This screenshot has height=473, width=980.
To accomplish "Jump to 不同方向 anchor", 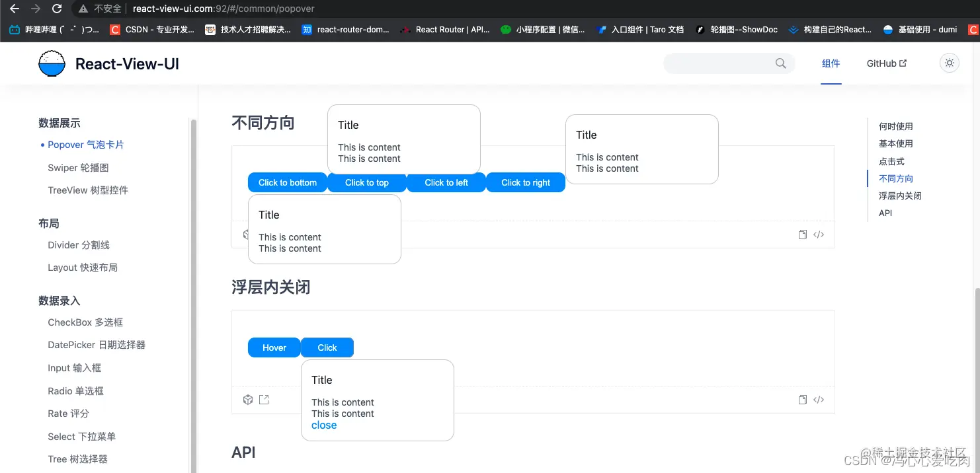I will pyautogui.click(x=896, y=178).
